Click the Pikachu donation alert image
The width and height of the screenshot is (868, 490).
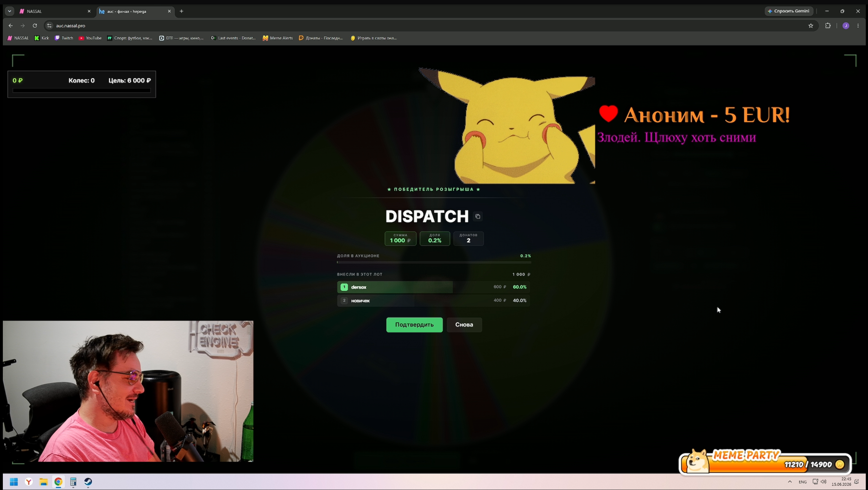point(507,126)
